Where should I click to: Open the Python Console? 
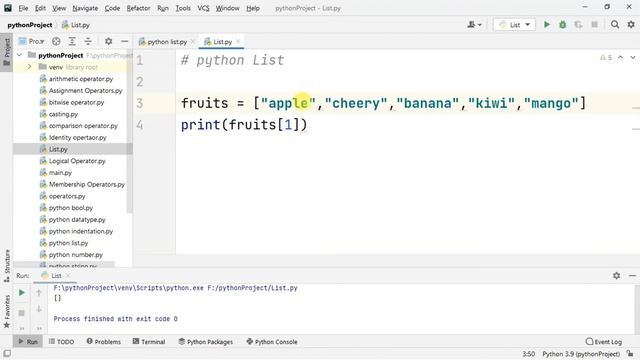click(272, 342)
